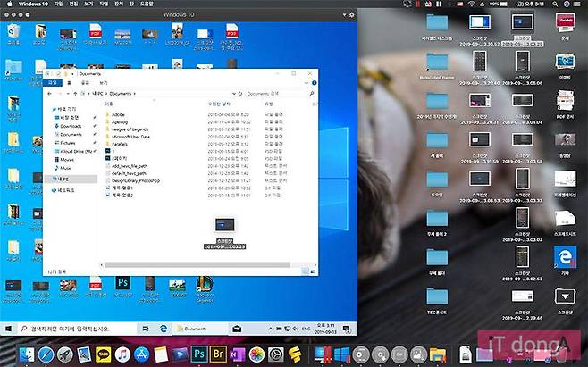Select the Adobe folder in Documents
This screenshot has width=588, height=367.
point(118,115)
